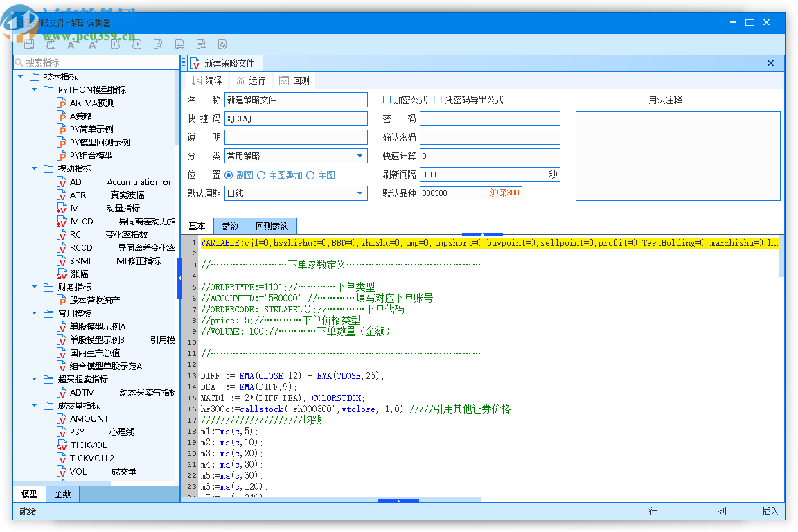Collapse the 财务指标 tree node

35,287
